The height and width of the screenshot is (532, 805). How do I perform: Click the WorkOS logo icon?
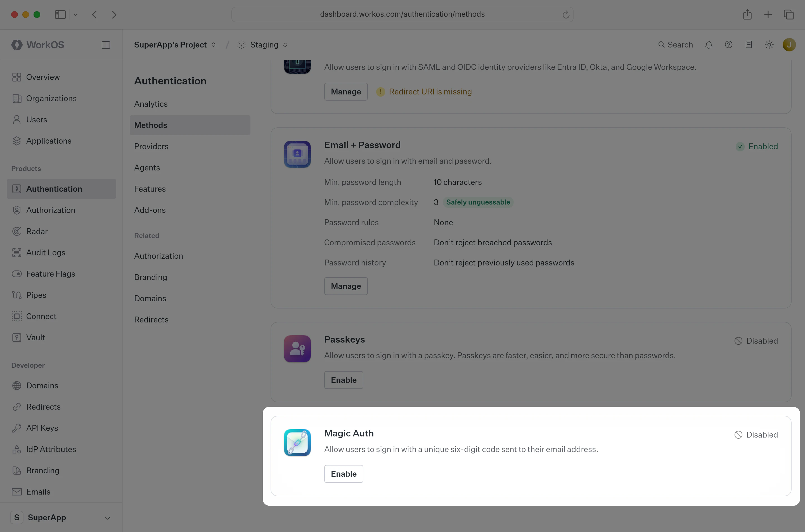coord(17,44)
